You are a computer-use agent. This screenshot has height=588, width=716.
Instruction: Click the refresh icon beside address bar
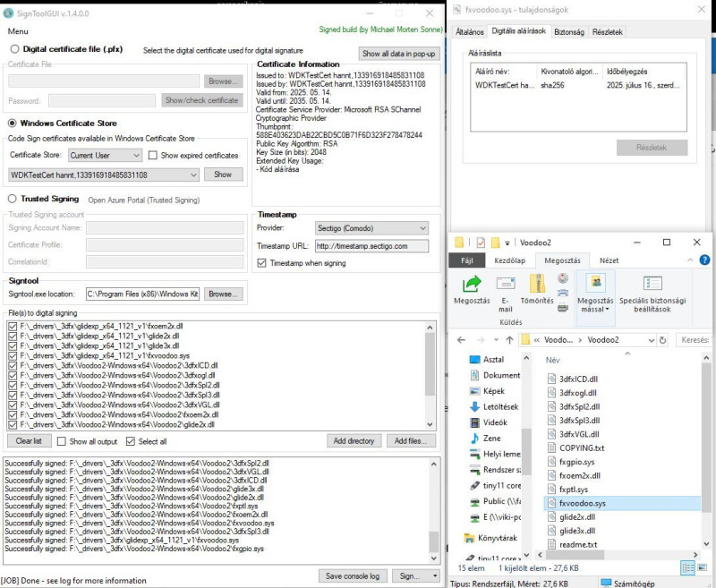[x=662, y=340]
